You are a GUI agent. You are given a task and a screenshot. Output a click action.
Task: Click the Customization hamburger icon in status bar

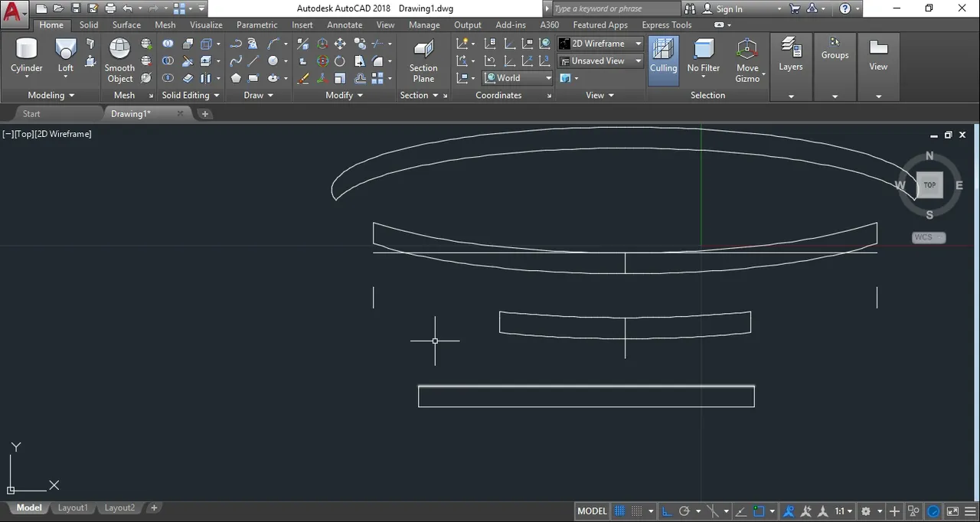click(x=970, y=511)
